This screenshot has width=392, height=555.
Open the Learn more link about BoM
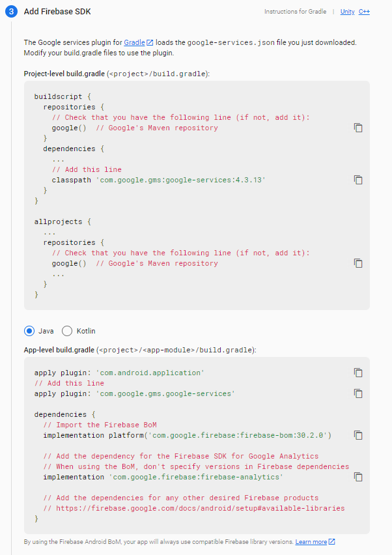pyautogui.click(x=311, y=542)
